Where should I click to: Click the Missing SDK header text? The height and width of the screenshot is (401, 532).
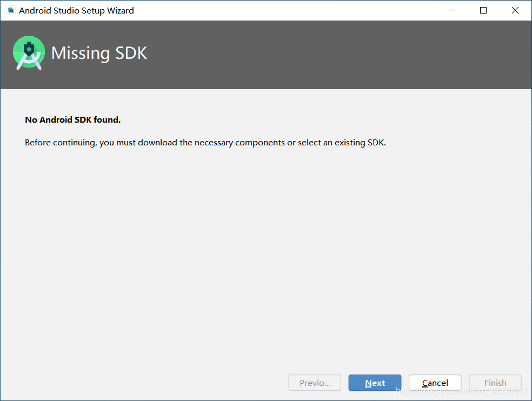99,53
